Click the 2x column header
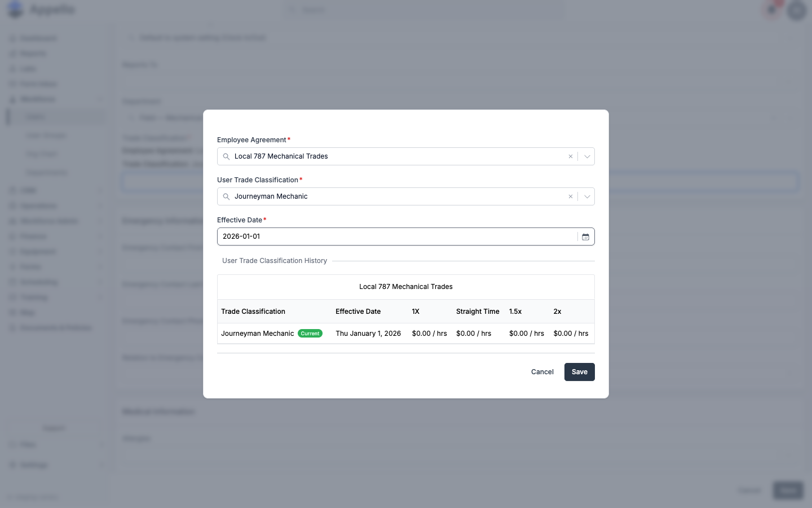812x508 pixels. click(x=557, y=312)
